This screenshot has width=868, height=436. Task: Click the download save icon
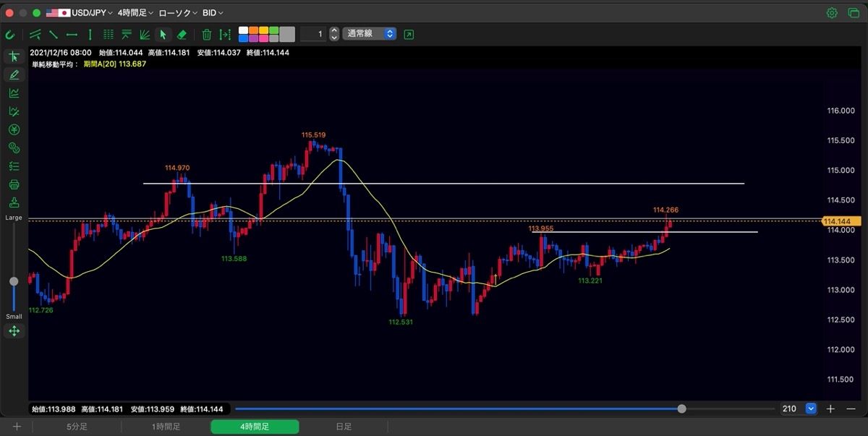click(x=14, y=202)
